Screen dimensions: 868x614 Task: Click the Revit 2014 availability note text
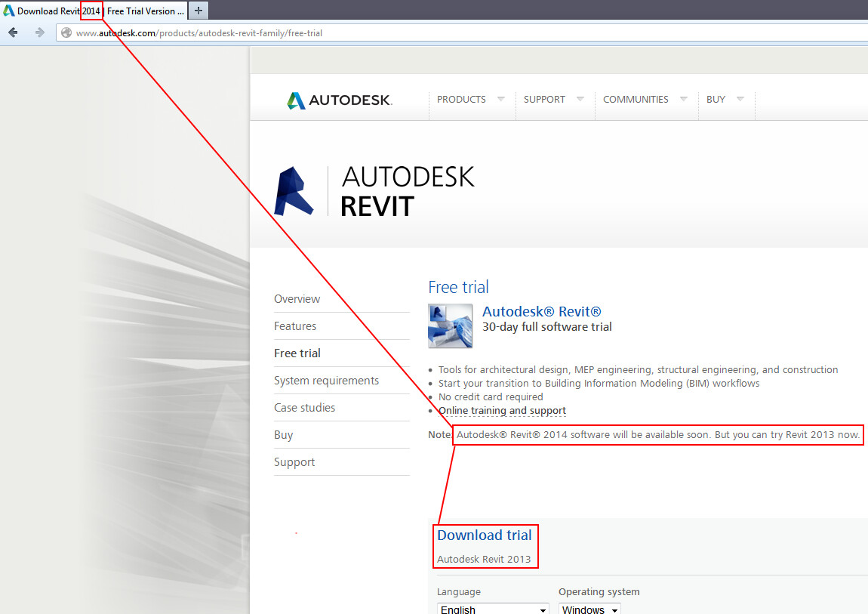[657, 434]
